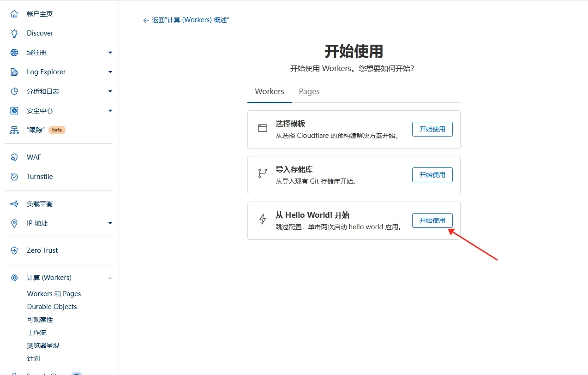Screen dimensions: 588x375
Task: Click the Log Explorer document icon
Action: (x=14, y=72)
